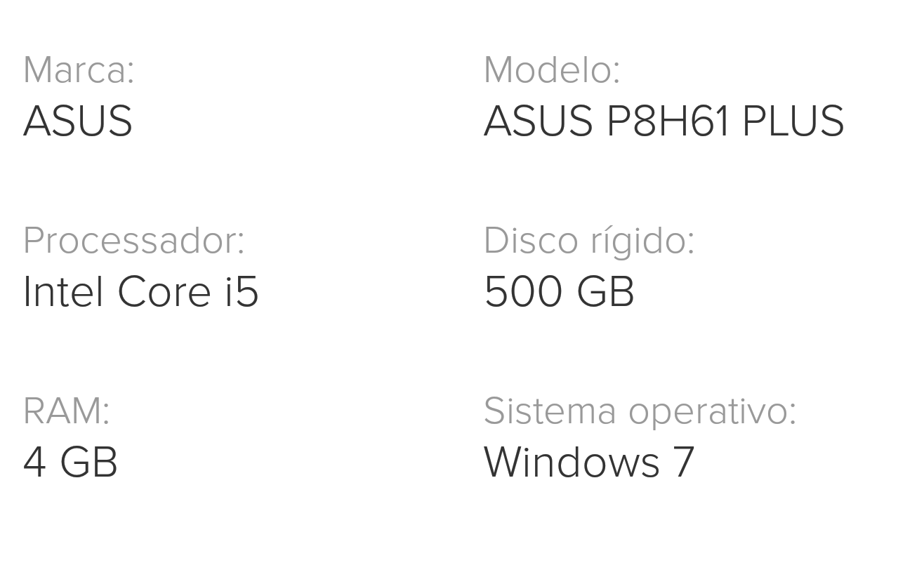Viewport: 924px width, 584px height.
Task: Click the word Windows in OS value
Action: pos(572,462)
